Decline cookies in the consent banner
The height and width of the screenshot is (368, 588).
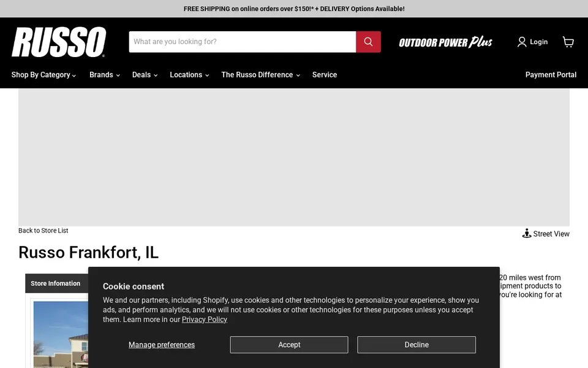click(417, 345)
